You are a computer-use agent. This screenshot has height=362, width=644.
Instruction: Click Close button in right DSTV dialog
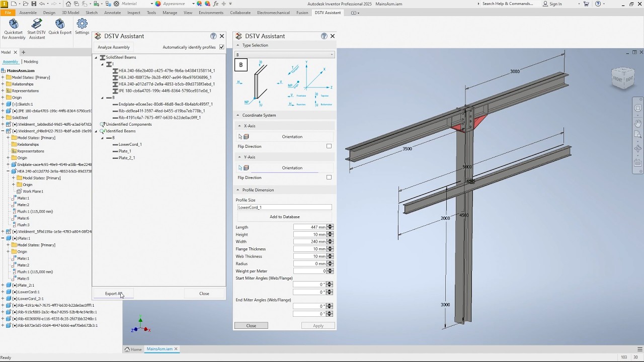[251, 326]
